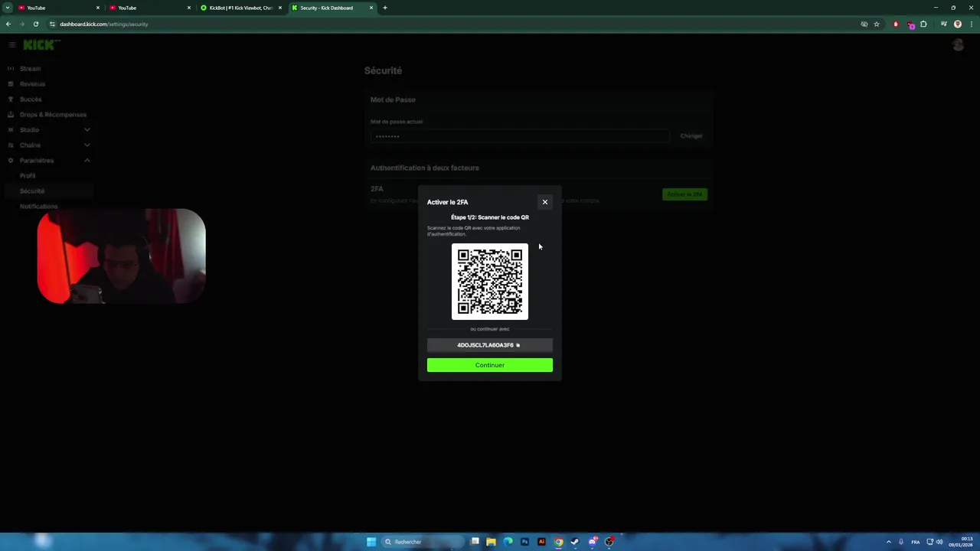Open the tab search dropdown
The width and height of the screenshot is (980, 551).
(x=8, y=8)
